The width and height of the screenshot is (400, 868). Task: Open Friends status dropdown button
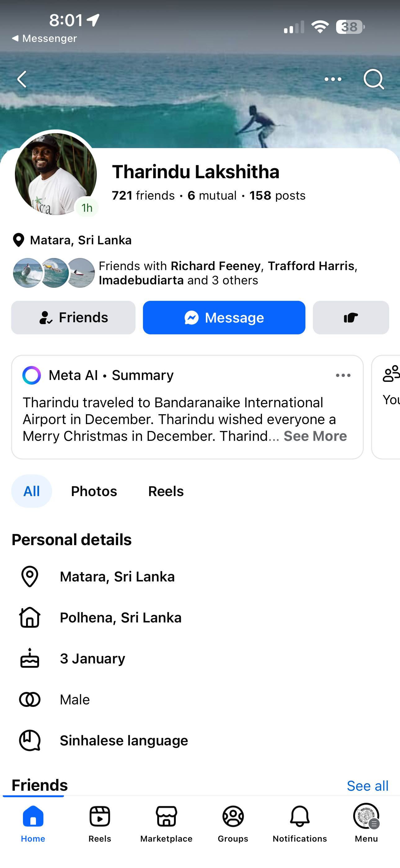point(73,317)
